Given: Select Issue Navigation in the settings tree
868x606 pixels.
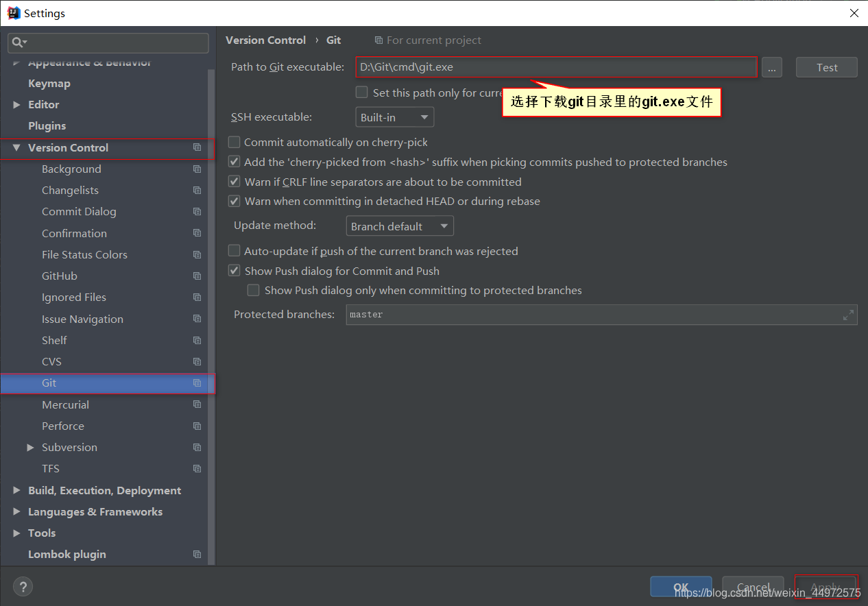Looking at the screenshot, I should point(82,319).
